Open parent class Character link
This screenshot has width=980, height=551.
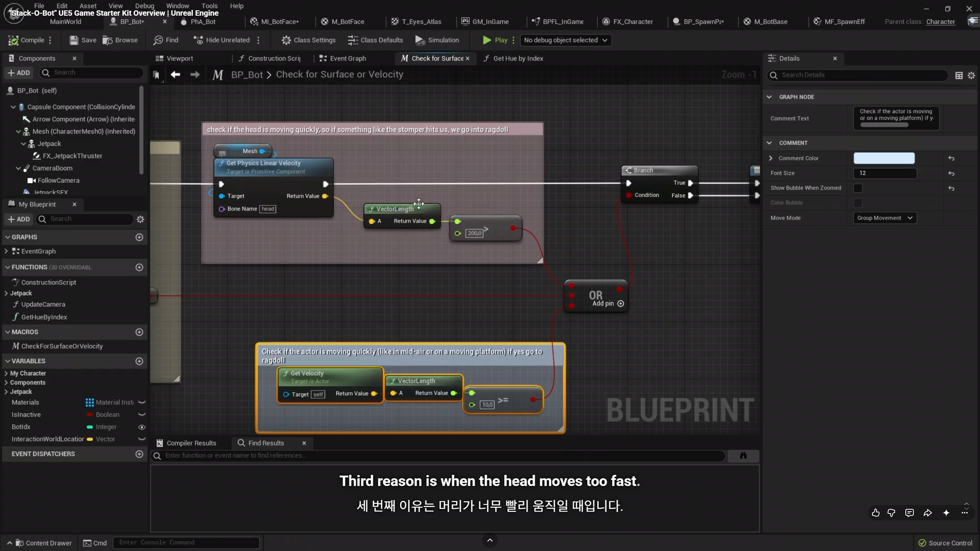tap(941, 22)
